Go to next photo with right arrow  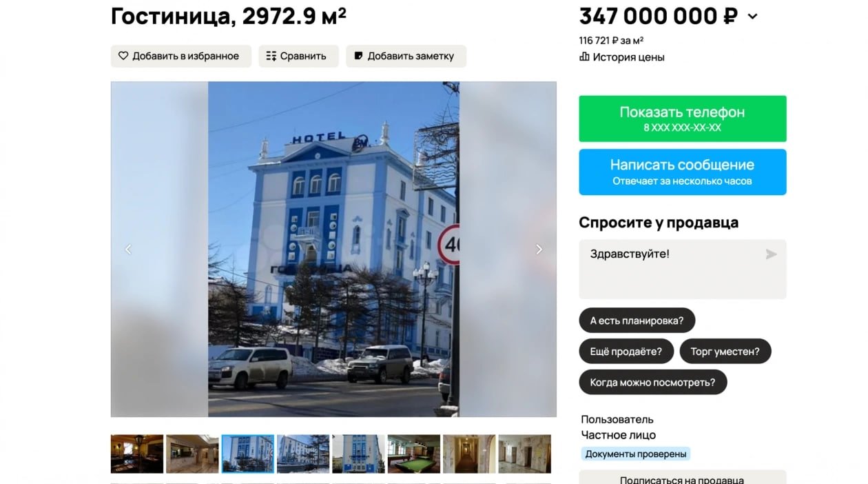tap(539, 250)
